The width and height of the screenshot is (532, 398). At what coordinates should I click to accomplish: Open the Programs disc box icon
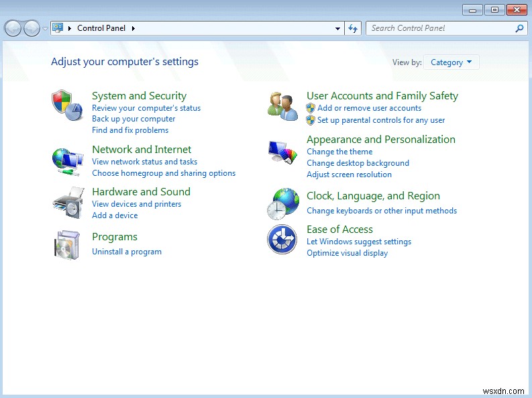tap(67, 245)
